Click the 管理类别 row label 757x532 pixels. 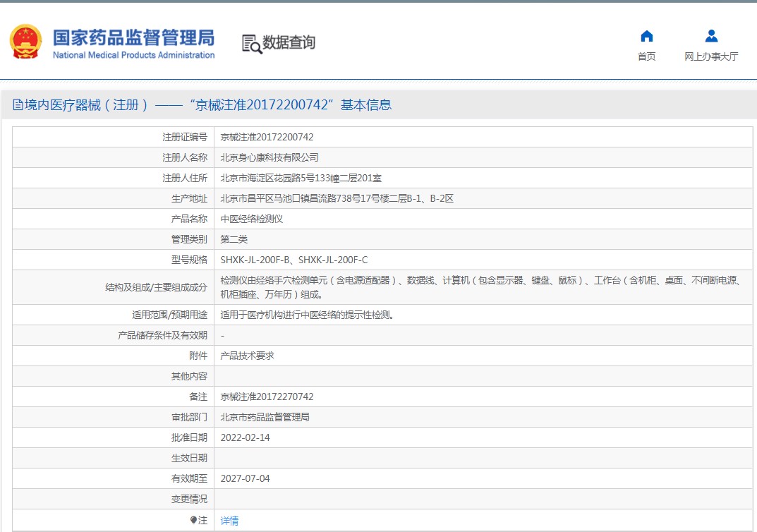[189, 239]
